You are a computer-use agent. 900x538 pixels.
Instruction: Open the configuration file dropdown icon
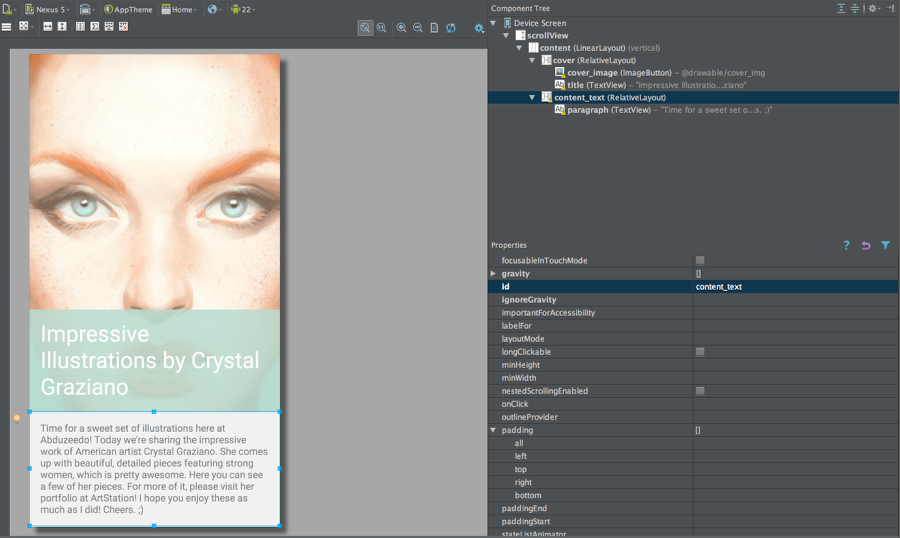(9, 9)
